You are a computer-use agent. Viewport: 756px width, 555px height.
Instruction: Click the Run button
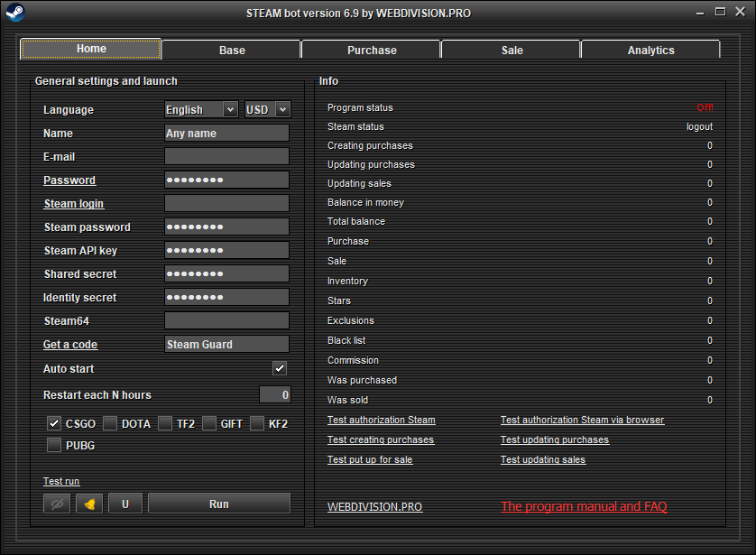coord(219,504)
